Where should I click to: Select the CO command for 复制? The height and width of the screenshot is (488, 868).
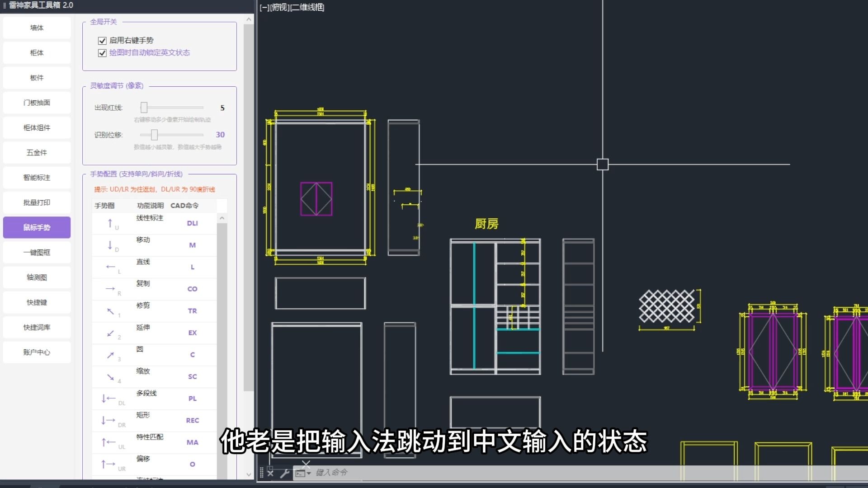coord(192,289)
